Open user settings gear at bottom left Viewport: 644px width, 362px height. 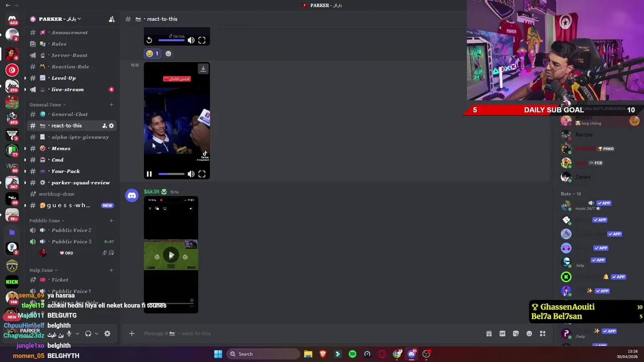click(x=107, y=333)
